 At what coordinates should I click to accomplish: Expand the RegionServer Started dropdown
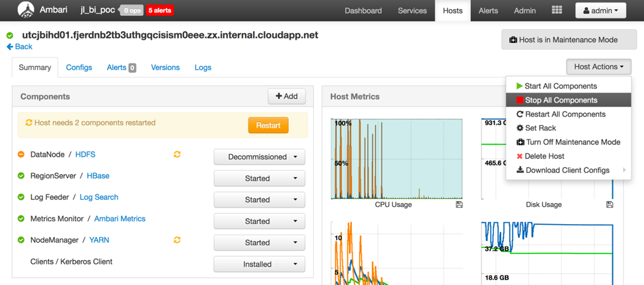259,179
